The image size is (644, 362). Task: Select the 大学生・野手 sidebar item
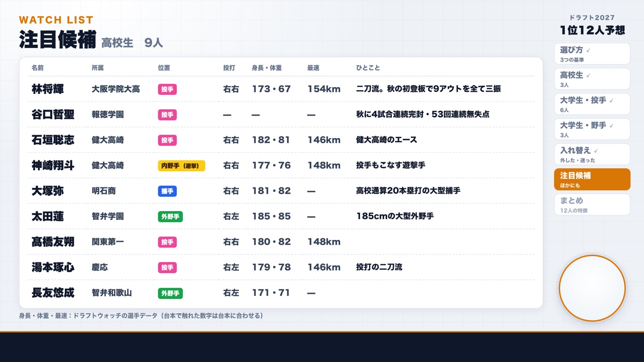(x=592, y=129)
